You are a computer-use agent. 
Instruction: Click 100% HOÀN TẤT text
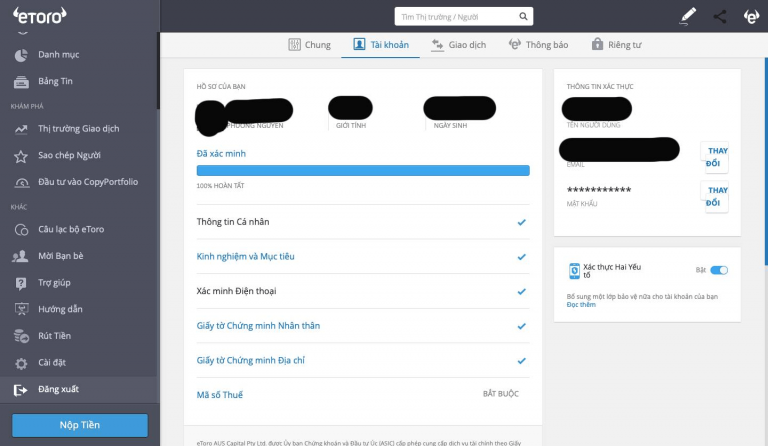click(220, 186)
